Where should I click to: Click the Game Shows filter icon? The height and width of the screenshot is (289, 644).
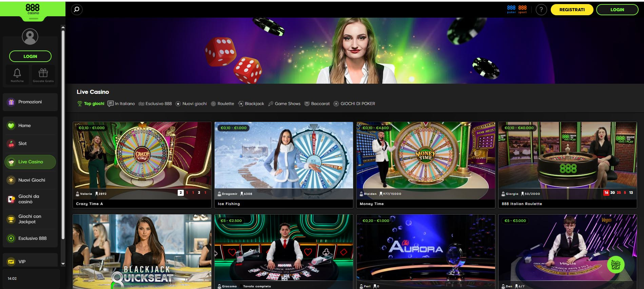[x=271, y=104]
